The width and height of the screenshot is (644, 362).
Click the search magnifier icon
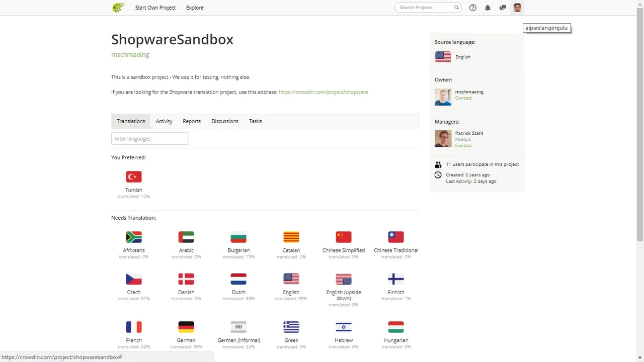point(456,8)
